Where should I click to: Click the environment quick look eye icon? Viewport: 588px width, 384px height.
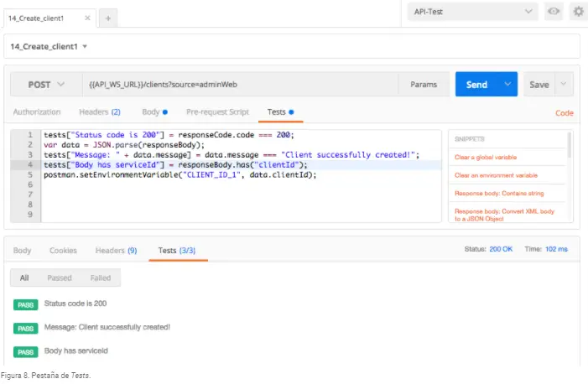click(554, 11)
